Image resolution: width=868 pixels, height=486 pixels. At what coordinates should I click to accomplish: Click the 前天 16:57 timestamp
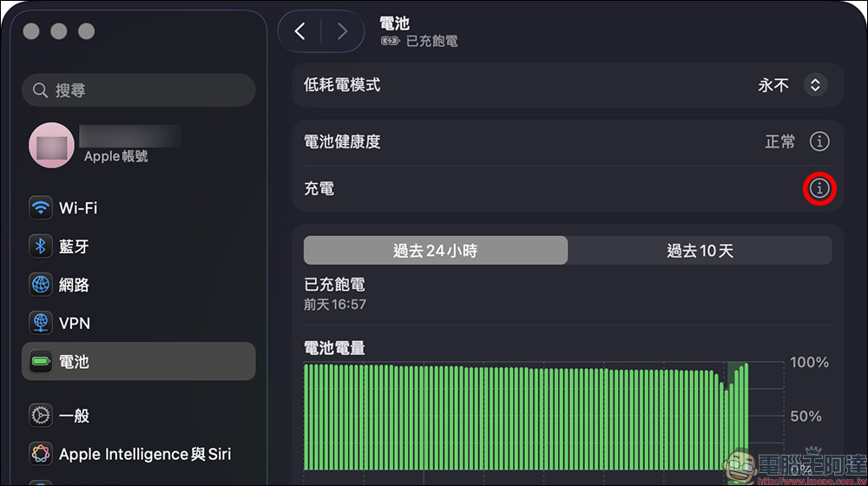click(335, 305)
